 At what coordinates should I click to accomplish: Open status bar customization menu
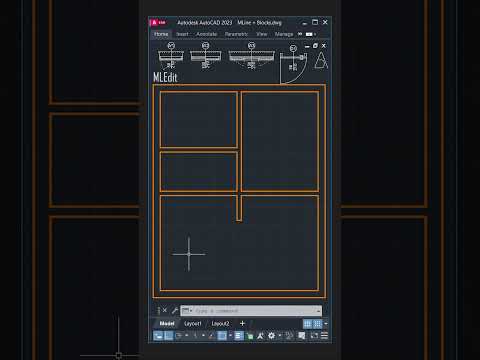324,335
